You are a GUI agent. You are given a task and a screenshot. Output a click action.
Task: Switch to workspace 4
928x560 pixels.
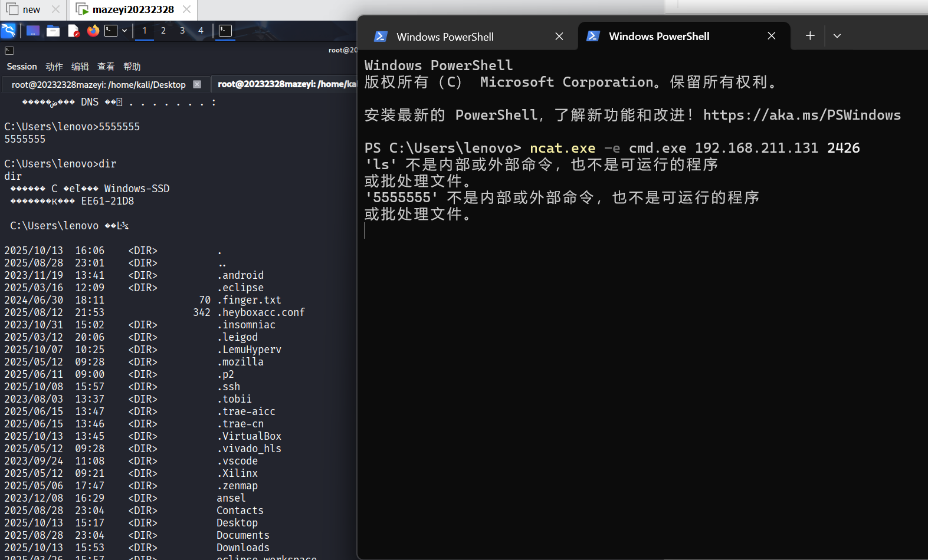coord(201,31)
